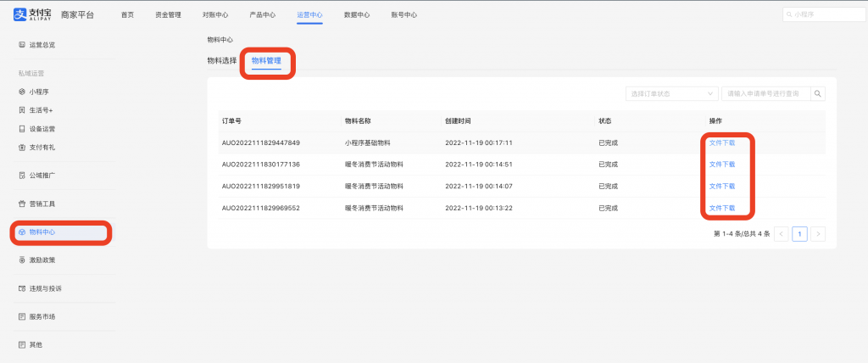868x363 pixels.
Task: Open 数据中心 in top navigation
Action: click(357, 15)
